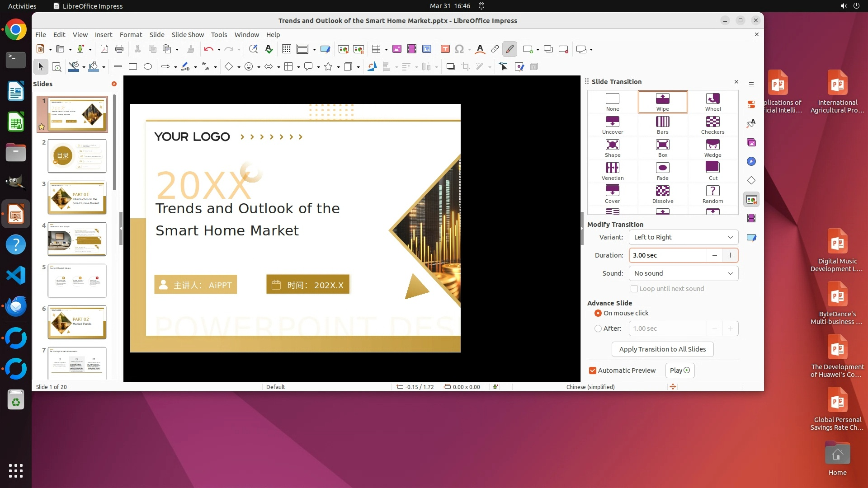Open the Format menu

pyautogui.click(x=131, y=34)
